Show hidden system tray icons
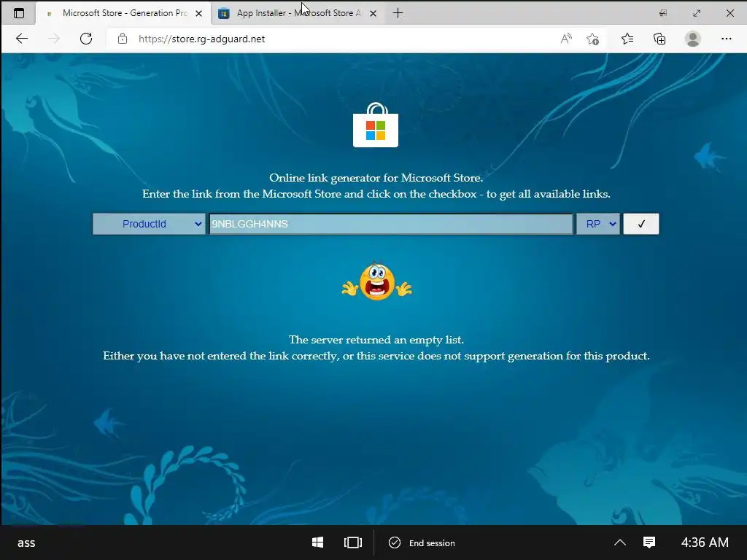 click(x=620, y=542)
